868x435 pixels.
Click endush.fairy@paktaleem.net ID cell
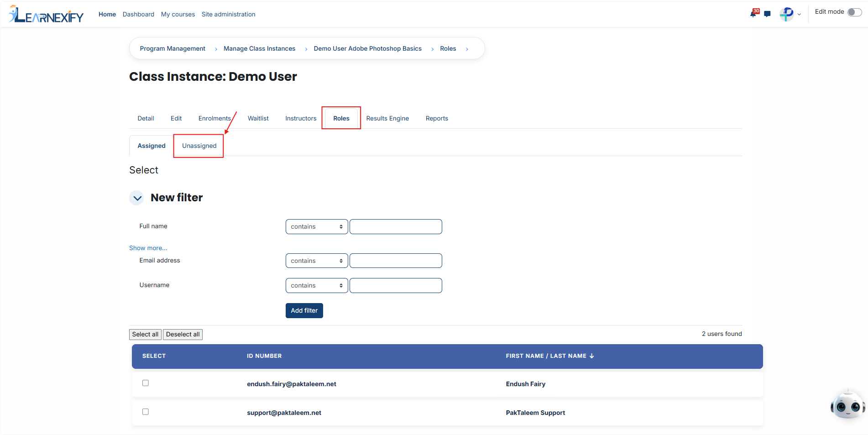(292, 384)
